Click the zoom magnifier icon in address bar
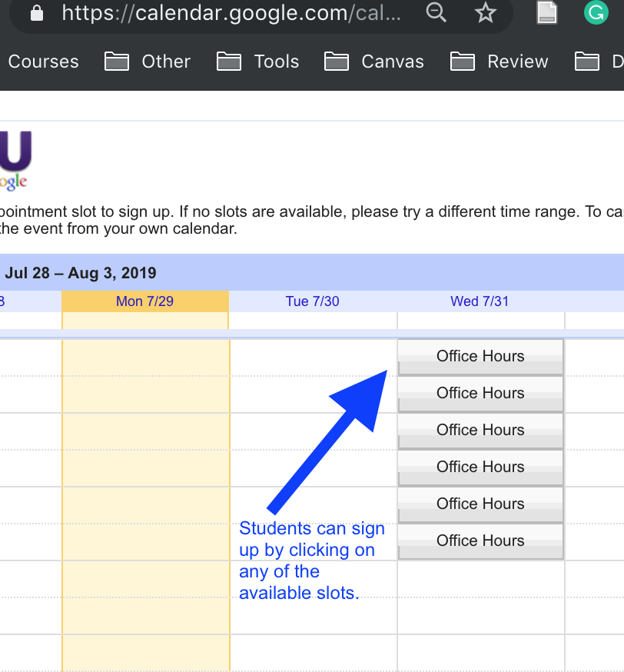 coord(436,13)
